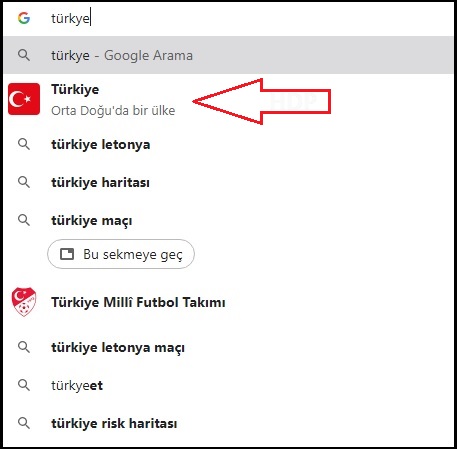The image size is (457, 449).
Task: Open Türkiye Orta Doğu'da bir ülke entry
Action: [x=228, y=99]
